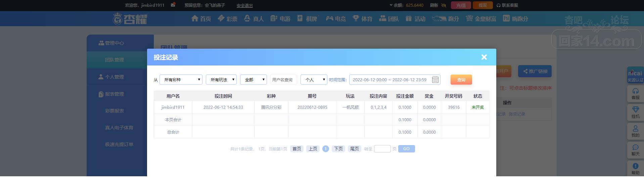Click the 账变记录 link behind the dialog

(x=517, y=114)
